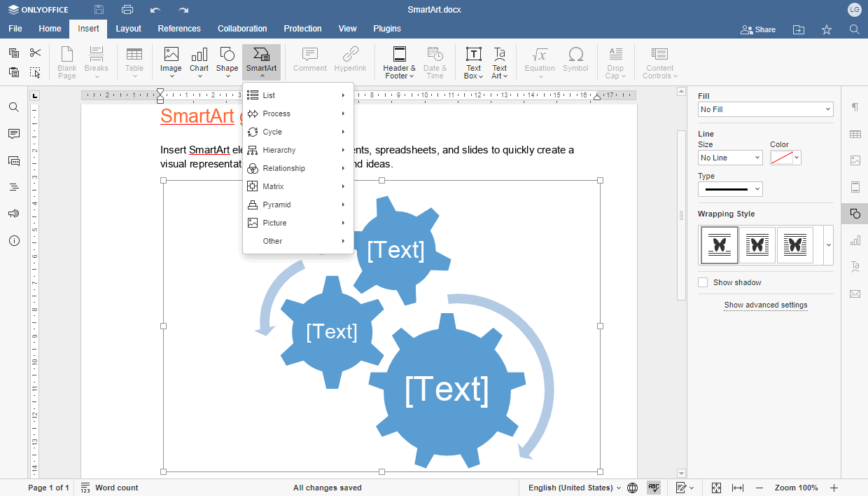Insert a Chart from the toolbar
Screen dimensions: 868x496
tap(199, 62)
